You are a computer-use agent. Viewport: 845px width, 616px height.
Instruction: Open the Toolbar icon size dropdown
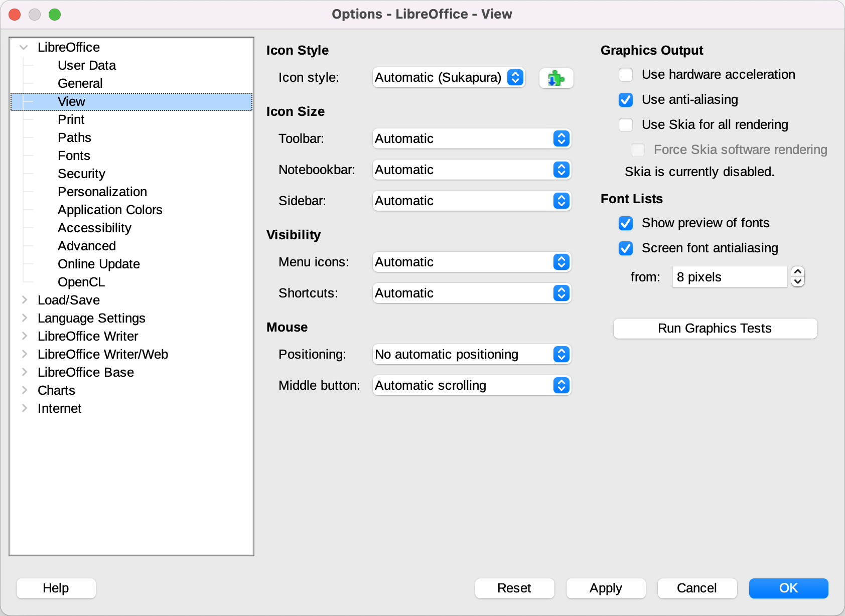(472, 139)
